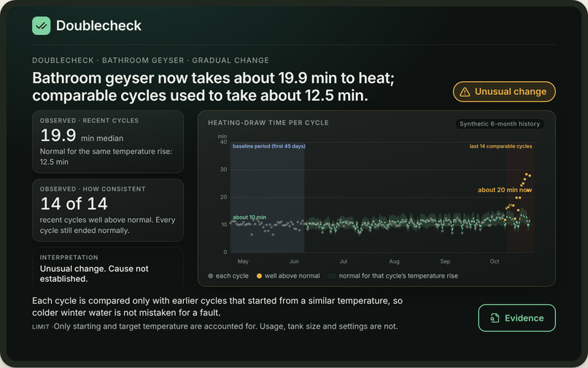Click the Unusual change badge

click(504, 91)
